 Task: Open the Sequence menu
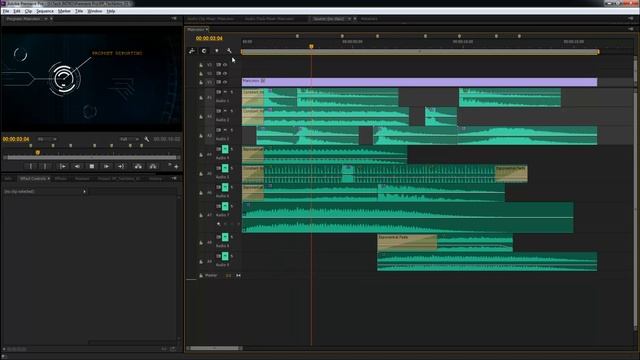click(x=45, y=11)
